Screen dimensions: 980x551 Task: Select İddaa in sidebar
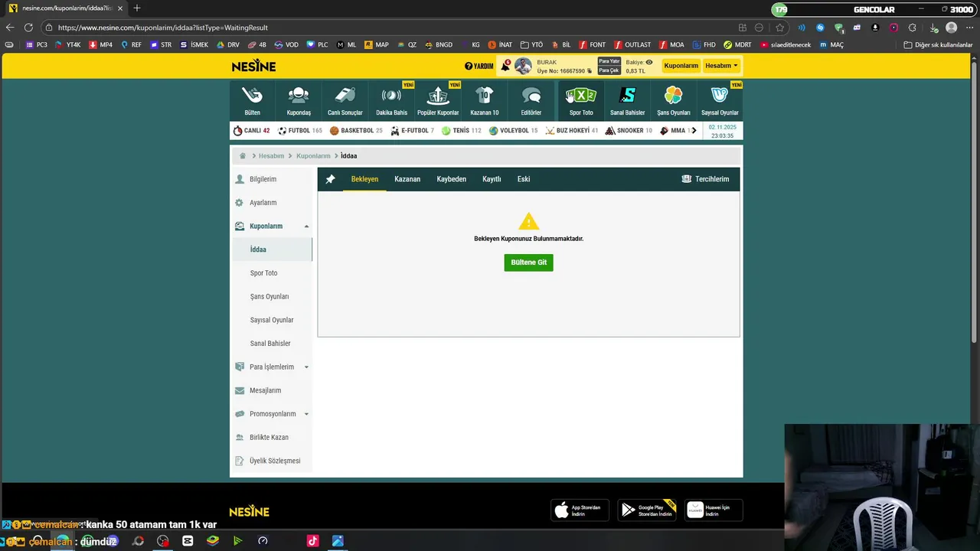point(272,249)
